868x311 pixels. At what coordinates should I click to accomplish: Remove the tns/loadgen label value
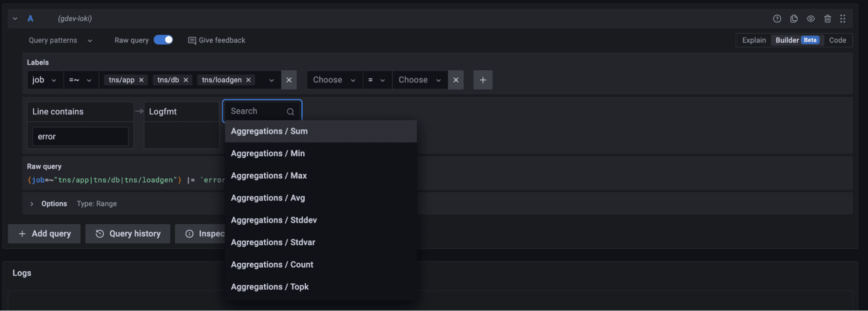248,80
